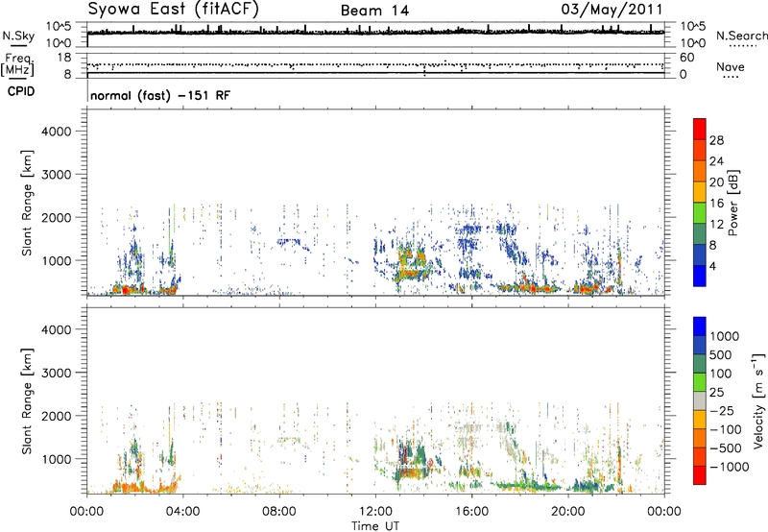Click the N.Search legend label

(x=742, y=36)
